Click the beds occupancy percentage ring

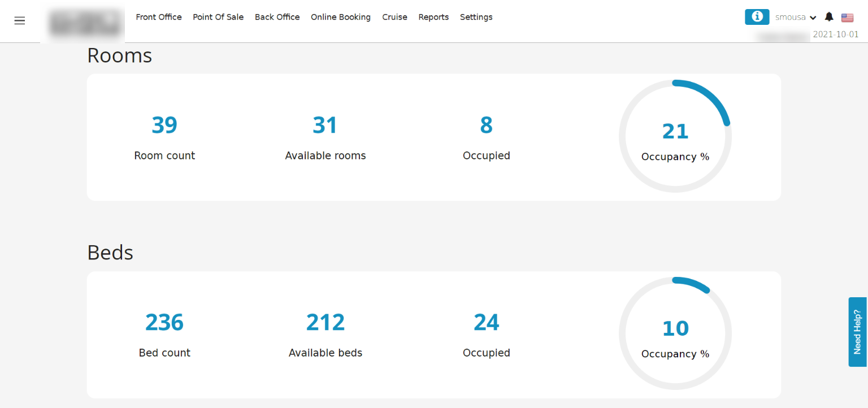(x=675, y=333)
